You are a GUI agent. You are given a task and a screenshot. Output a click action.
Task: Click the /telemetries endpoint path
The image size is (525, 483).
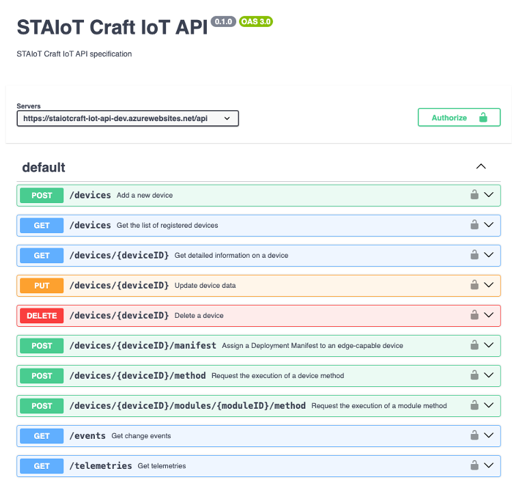pyautogui.click(x=101, y=466)
